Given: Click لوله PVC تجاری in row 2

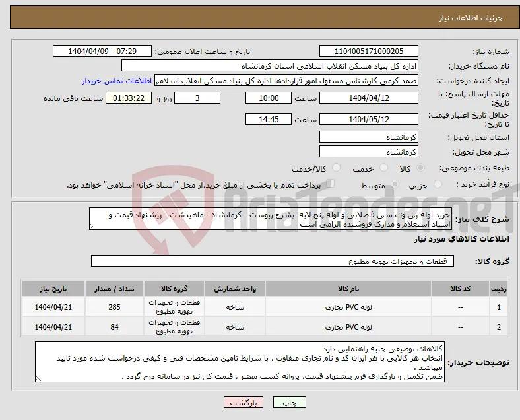Looking at the screenshot, I should pos(348,327).
